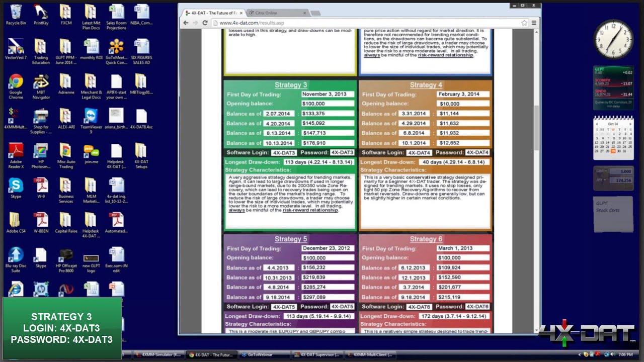The image size is (644, 362).
Task: Launch VectorVest 7 shortcut
Action: [x=16, y=49]
